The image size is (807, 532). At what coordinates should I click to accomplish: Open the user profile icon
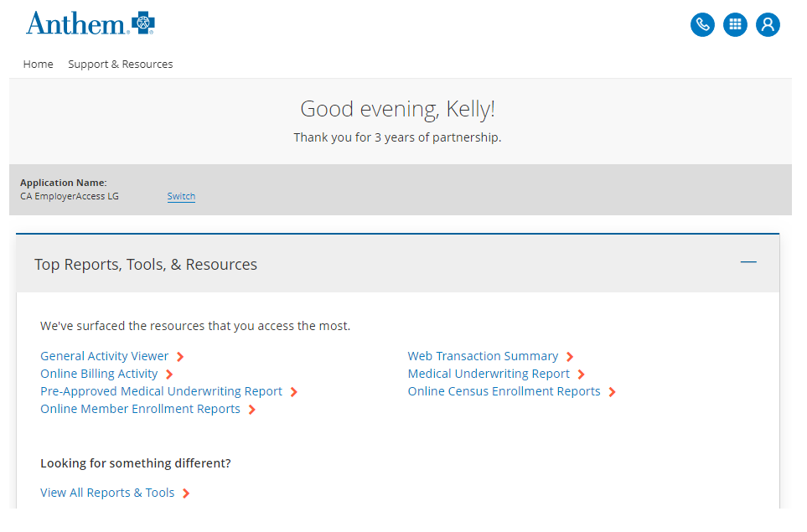click(x=768, y=24)
